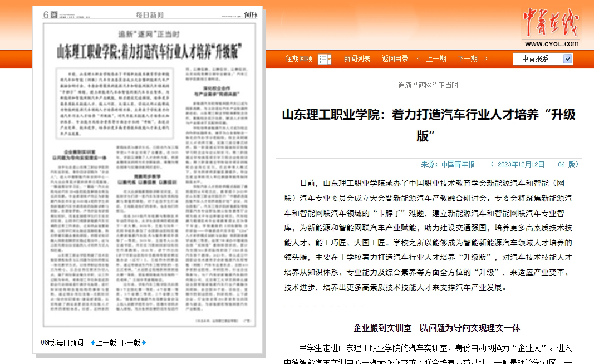Click the blue left arrow beside 上一版

pyautogui.click(x=92, y=343)
